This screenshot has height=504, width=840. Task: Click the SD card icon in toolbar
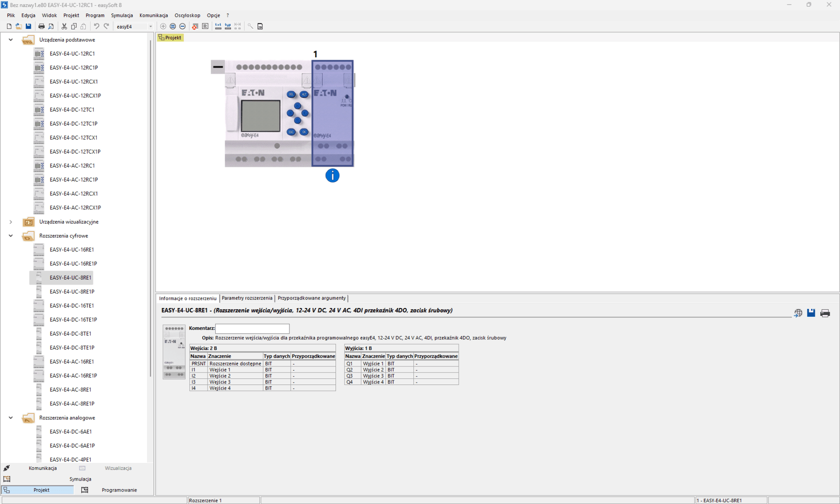[260, 27]
